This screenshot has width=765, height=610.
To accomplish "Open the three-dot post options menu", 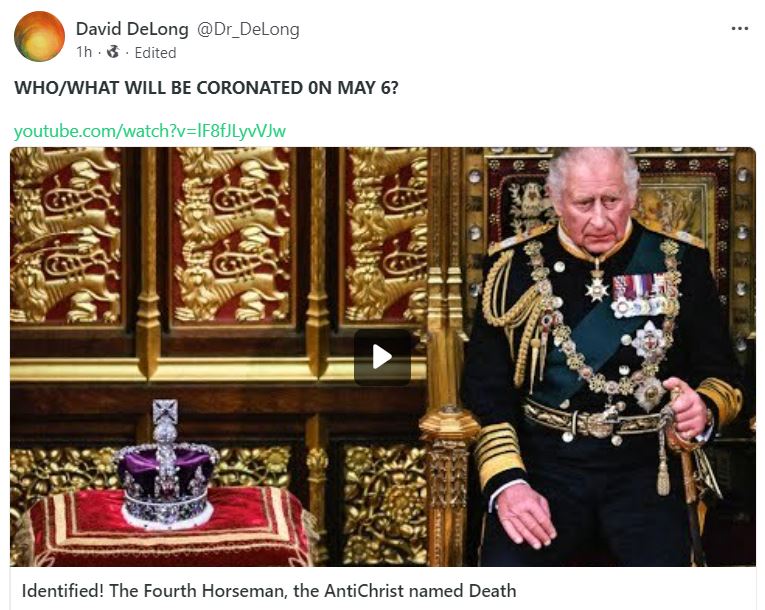I will (x=740, y=29).
